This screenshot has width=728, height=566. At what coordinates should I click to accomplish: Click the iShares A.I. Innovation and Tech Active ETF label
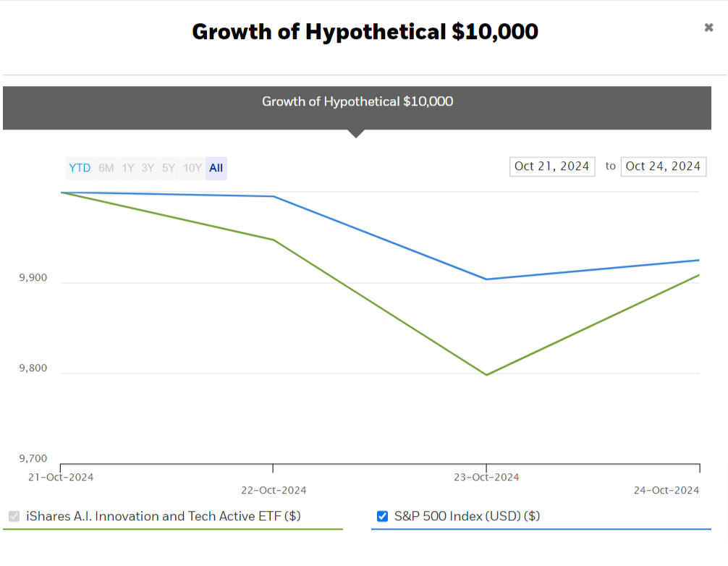164,516
